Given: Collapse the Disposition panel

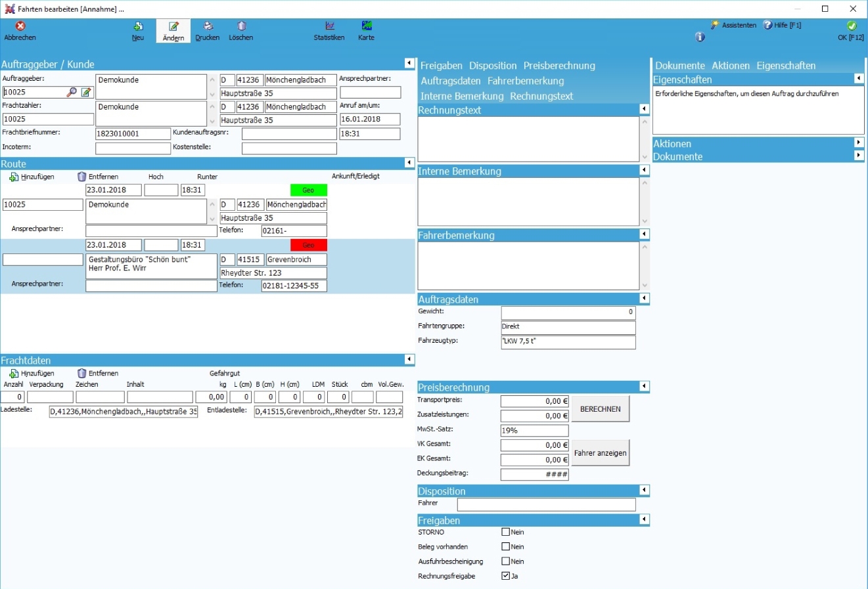Looking at the screenshot, I should pos(644,490).
